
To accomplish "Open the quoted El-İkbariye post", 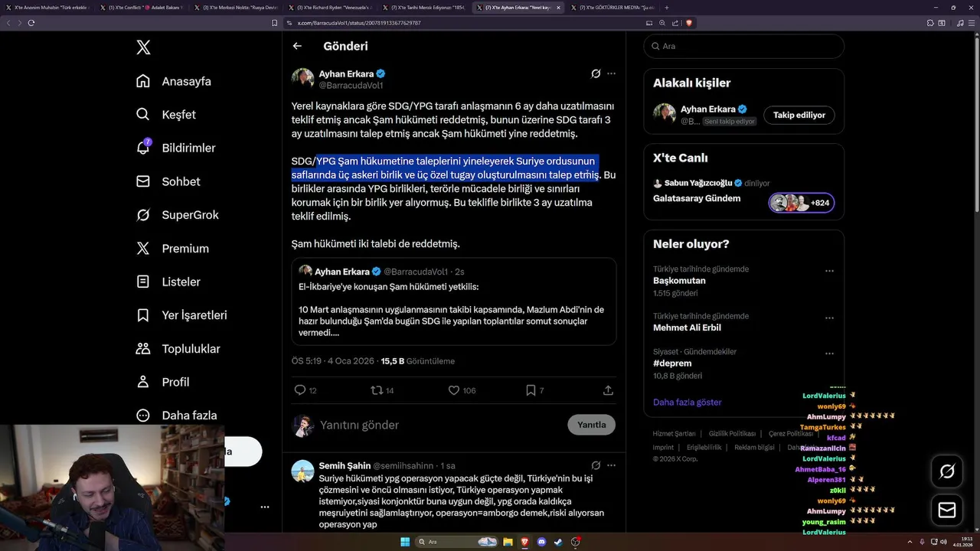I will [454, 302].
